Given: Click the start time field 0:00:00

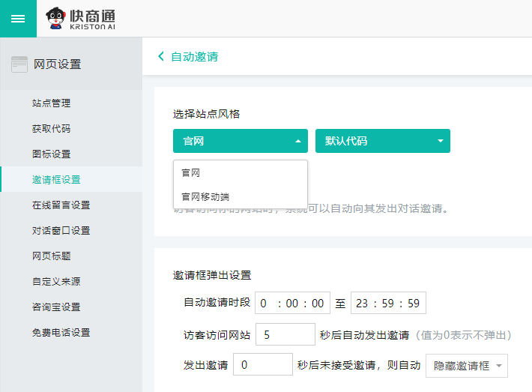Looking at the screenshot, I should pyautogui.click(x=292, y=304).
